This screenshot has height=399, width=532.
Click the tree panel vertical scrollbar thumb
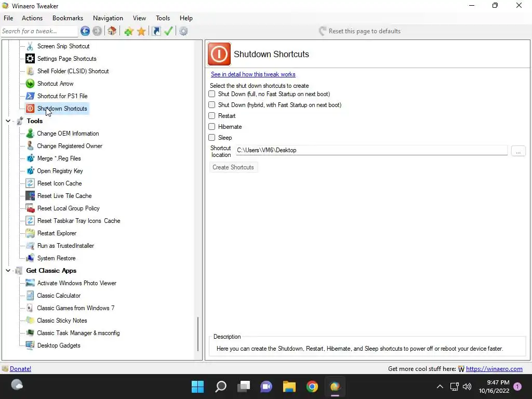(198, 335)
